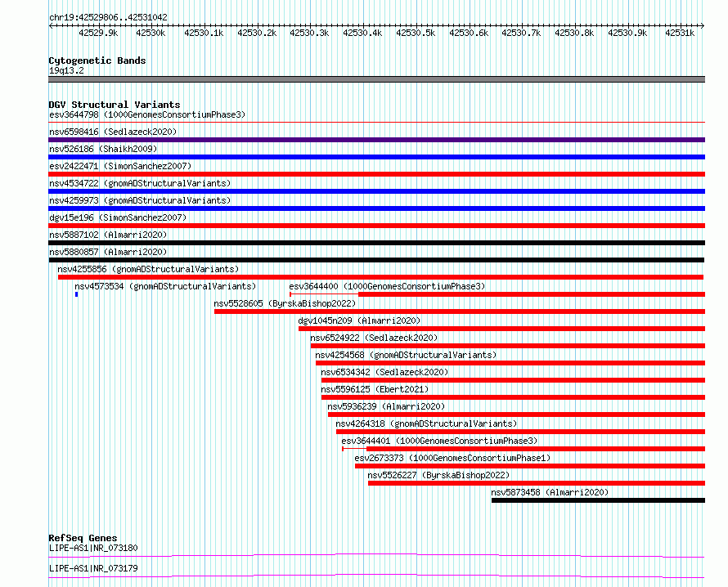Click nsv5596125 Ebert2021 variant label
Image resolution: width=728 pixels, height=587 pixels.
click(375, 389)
